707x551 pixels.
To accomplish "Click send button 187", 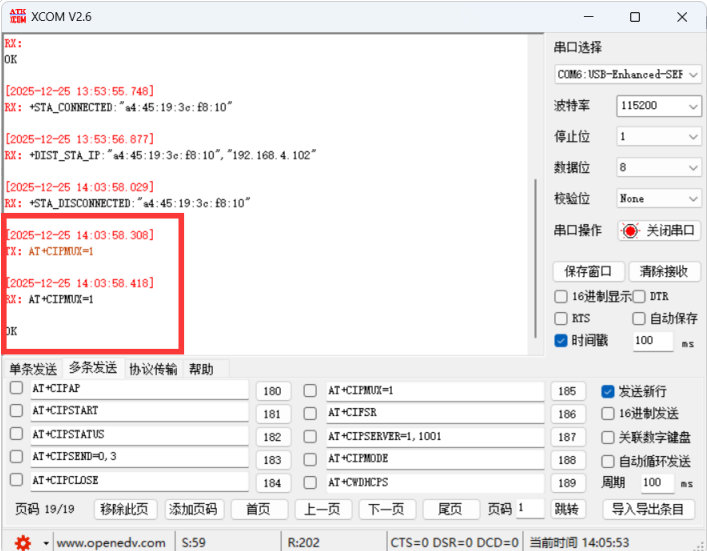I will click(568, 437).
